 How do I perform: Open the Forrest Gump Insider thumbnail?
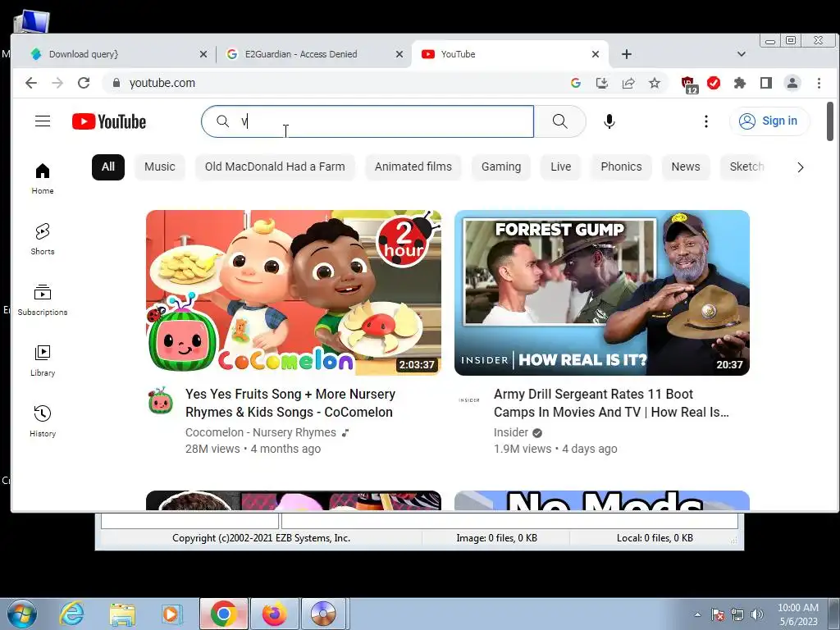(x=601, y=293)
